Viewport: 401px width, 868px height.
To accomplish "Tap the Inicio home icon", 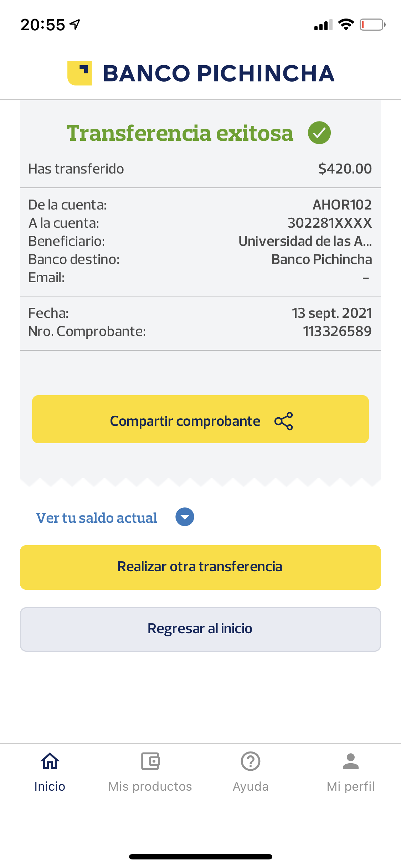I will (x=50, y=761).
